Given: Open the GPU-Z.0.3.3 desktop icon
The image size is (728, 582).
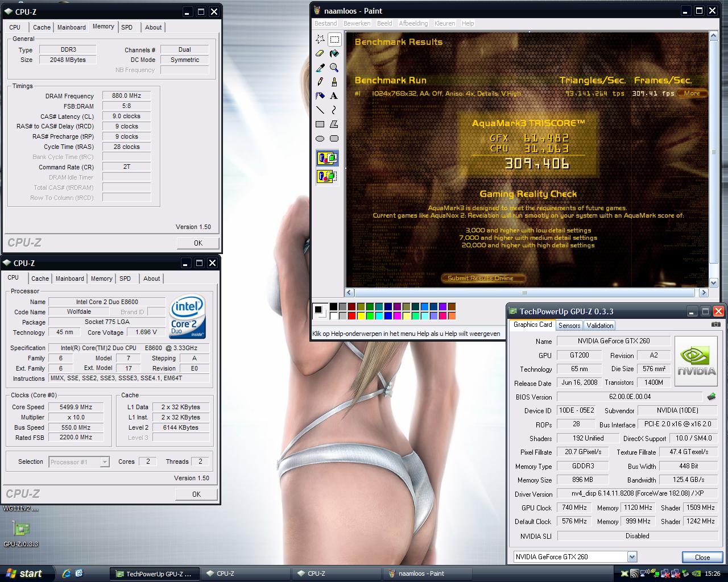Looking at the screenshot, I should pyautogui.click(x=21, y=534).
